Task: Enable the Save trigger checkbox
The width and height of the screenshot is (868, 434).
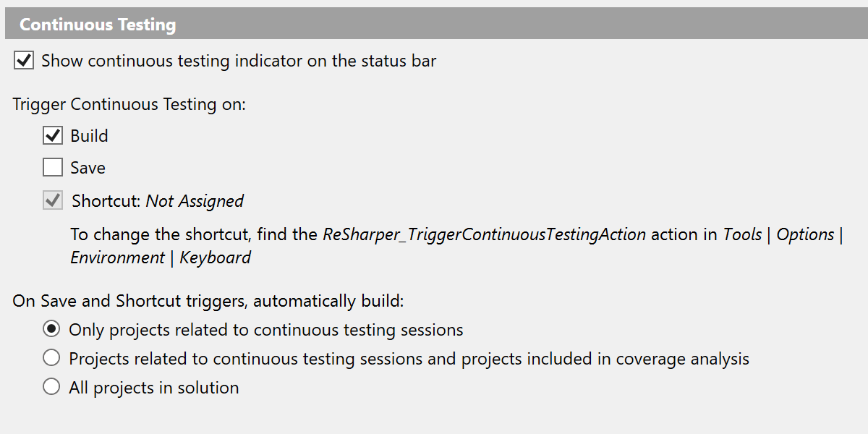Action: click(53, 168)
